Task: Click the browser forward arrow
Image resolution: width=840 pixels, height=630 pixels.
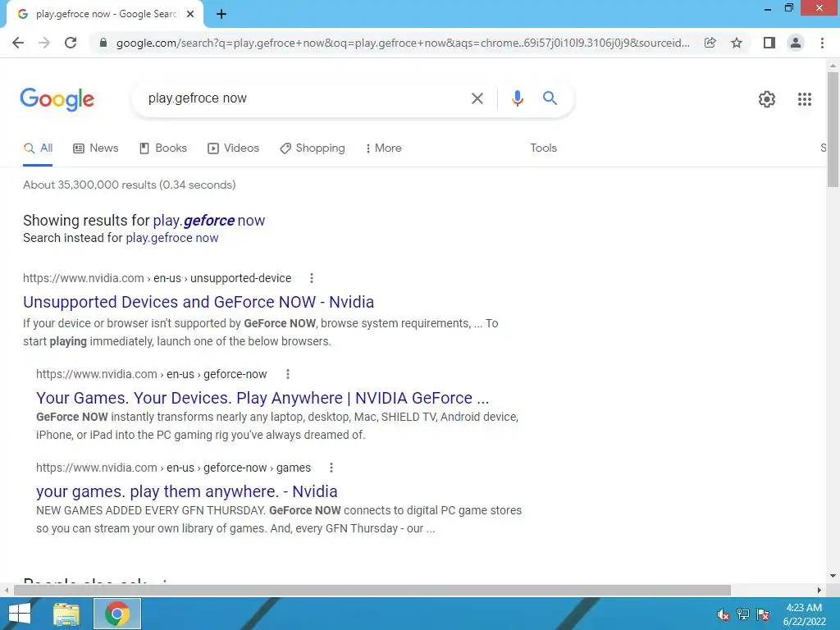Action: click(x=44, y=43)
